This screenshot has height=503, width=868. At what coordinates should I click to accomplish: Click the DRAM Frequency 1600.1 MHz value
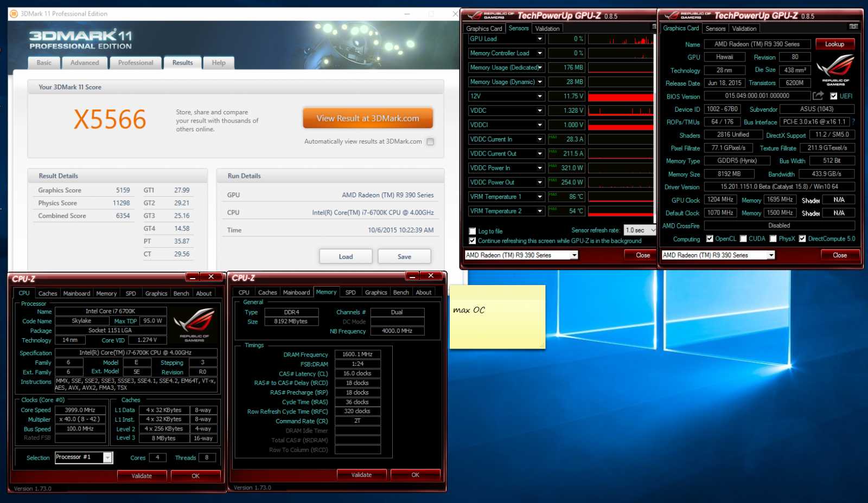tap(358, 354)
